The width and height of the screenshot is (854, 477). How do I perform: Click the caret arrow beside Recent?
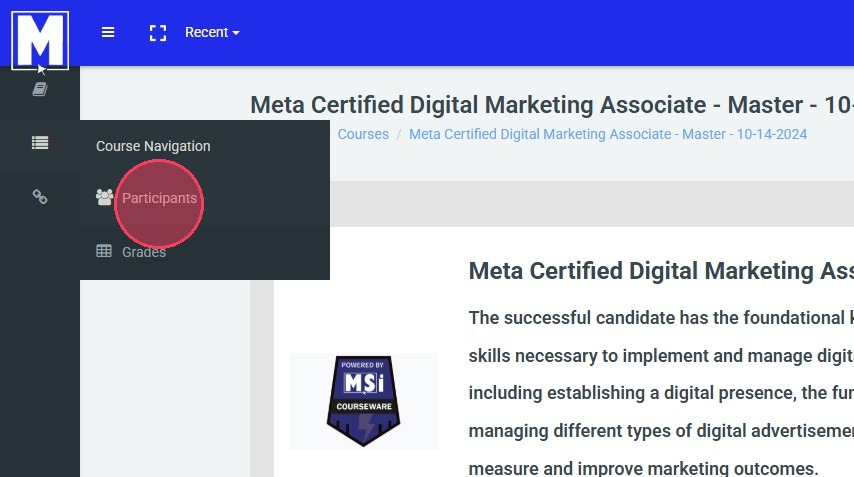[x=236, y=33]
